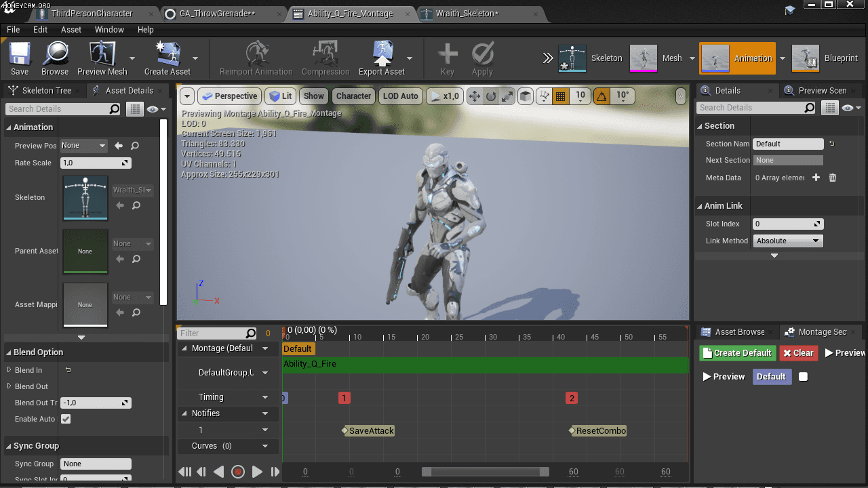The height and width of the screenshot is (488, 868).
Task: Click the blue Default section button
Action: coord(771,377)
